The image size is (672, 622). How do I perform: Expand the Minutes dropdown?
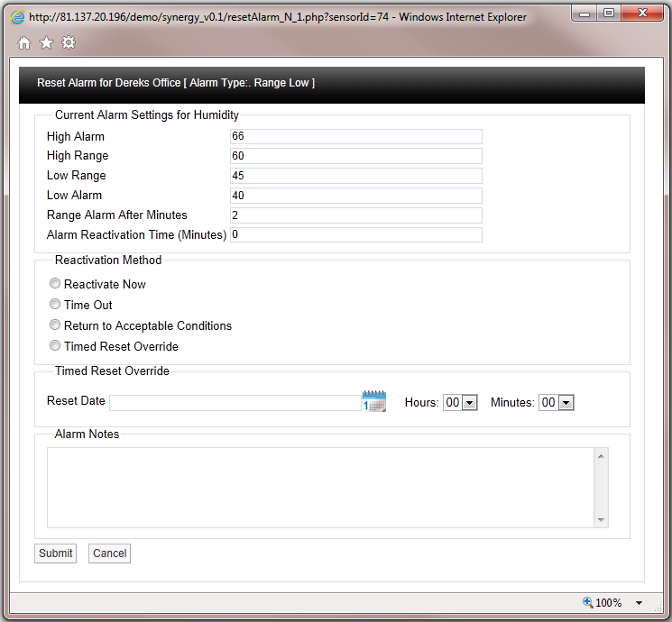566,403
